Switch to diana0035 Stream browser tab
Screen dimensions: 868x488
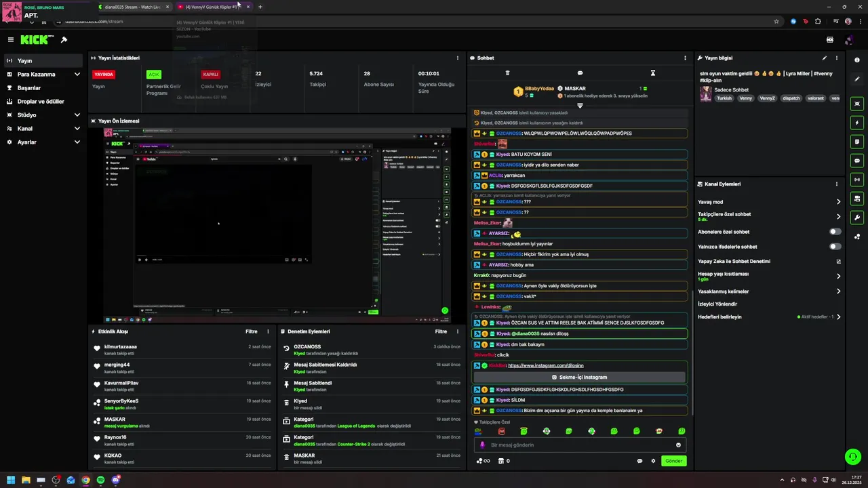[x=134, y=7]
